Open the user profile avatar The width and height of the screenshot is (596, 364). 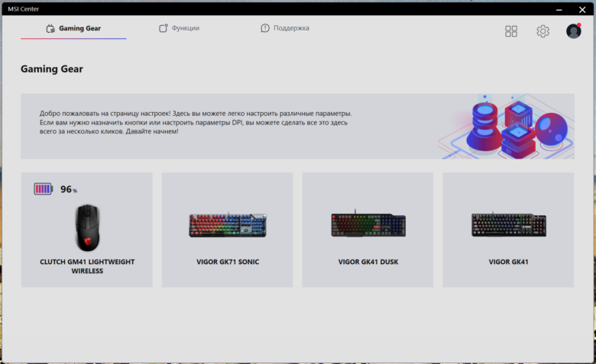[574, 31]
